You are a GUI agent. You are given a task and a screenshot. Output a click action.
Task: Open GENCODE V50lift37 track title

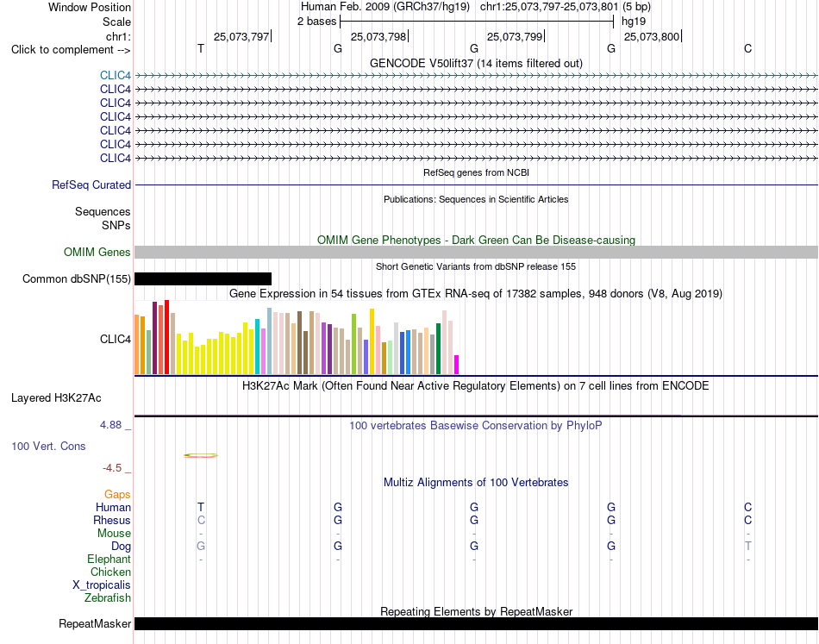(x=476, y=63)
